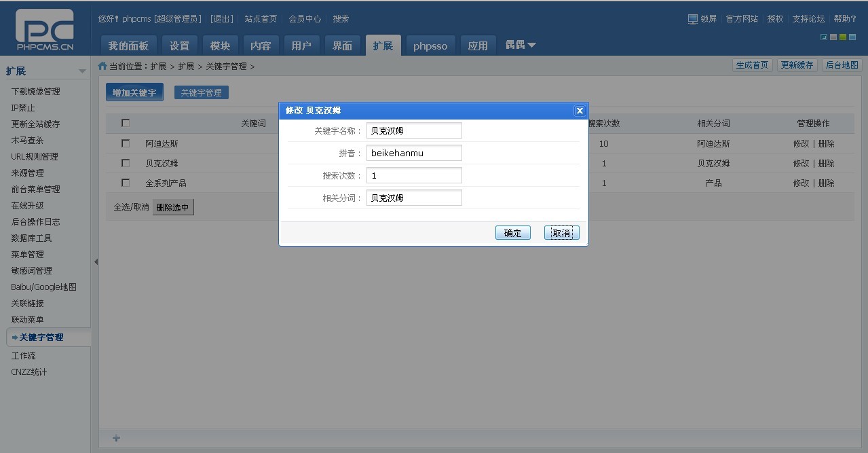Open the phpsso tab
This screenshot has width=868, height=453.
430,46
